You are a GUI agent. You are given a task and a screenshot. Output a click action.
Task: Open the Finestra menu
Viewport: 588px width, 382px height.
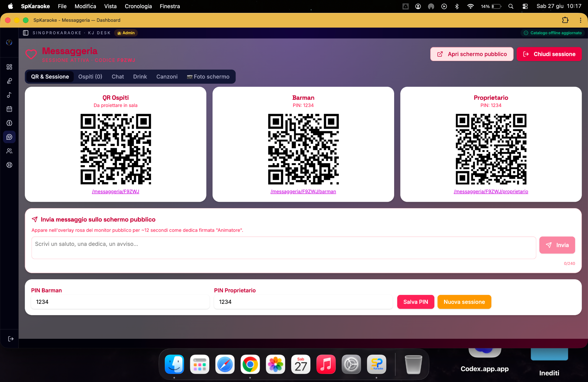pos(170,6)
